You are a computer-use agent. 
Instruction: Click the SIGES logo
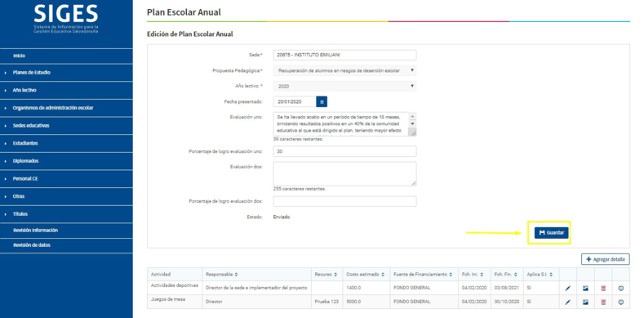pyautogui.click(x=66, y=19)
